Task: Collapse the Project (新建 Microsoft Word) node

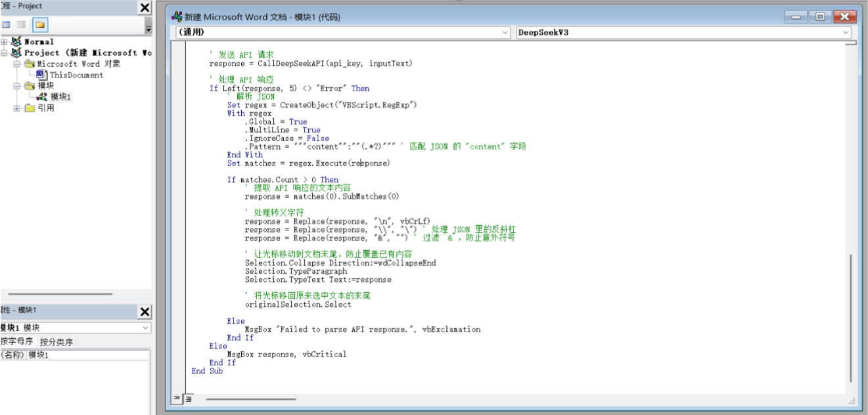Action: coord(4,53)
